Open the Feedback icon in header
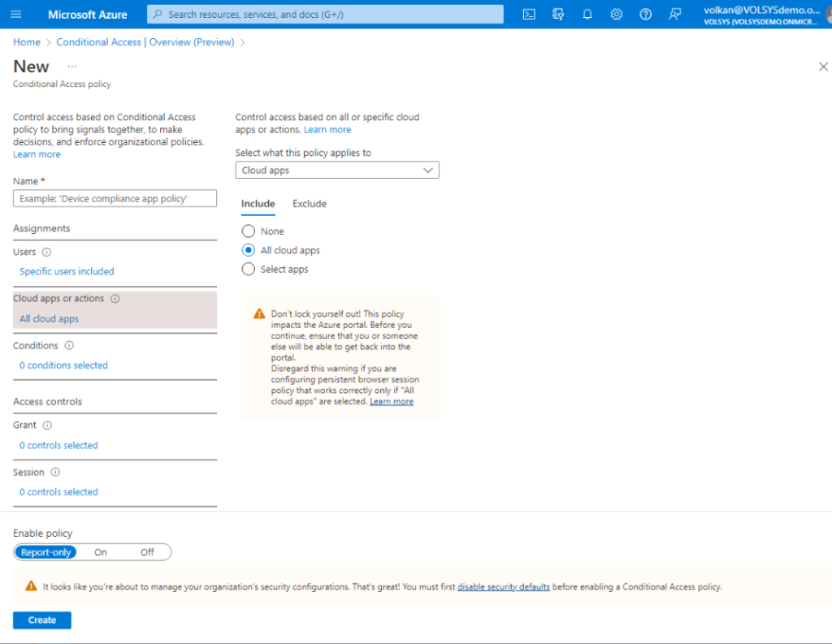This screenshot has height=644, width=832. tap(674, 15)
